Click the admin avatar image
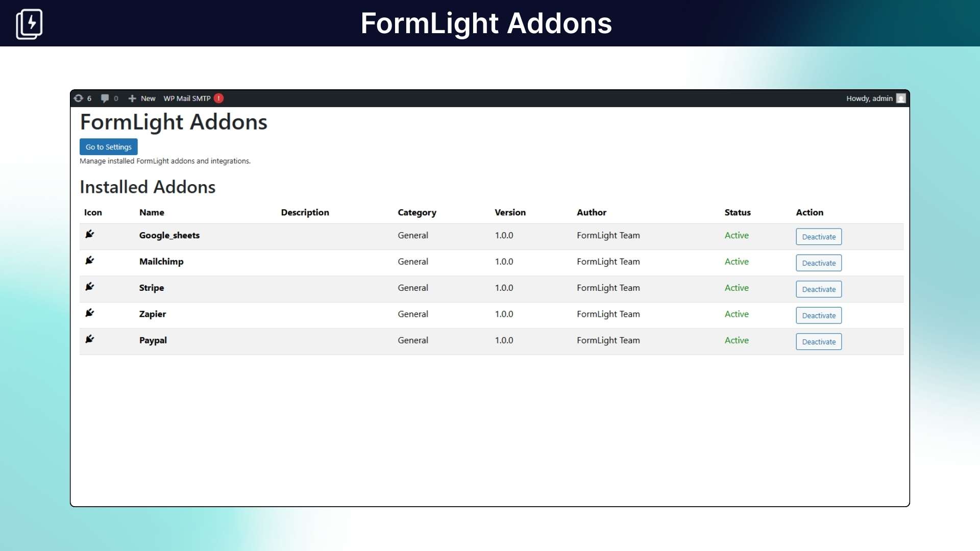 (901, 98)
